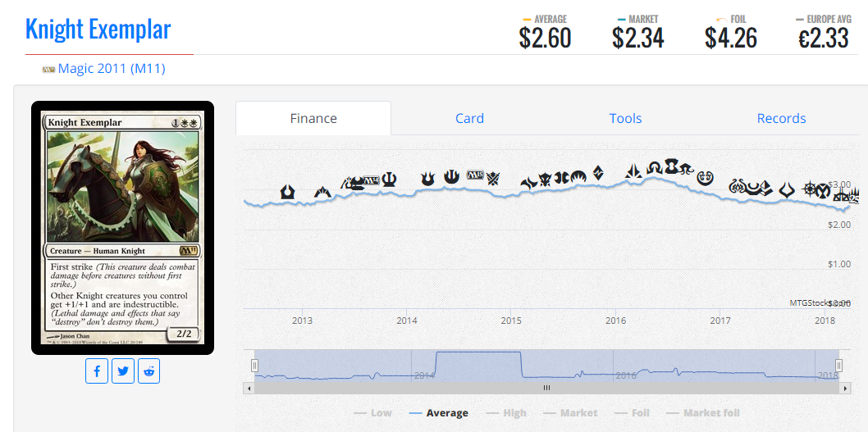The height and width of the screenshot is (432, 868).
Task: Click the 2013 x-axis label
Action: click(x=302, y=321)
